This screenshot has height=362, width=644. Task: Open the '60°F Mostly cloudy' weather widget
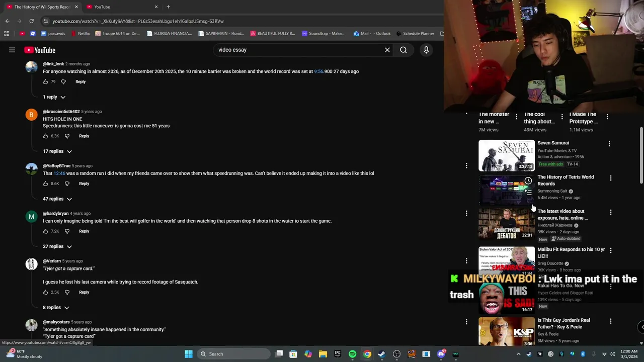[24, 354]
